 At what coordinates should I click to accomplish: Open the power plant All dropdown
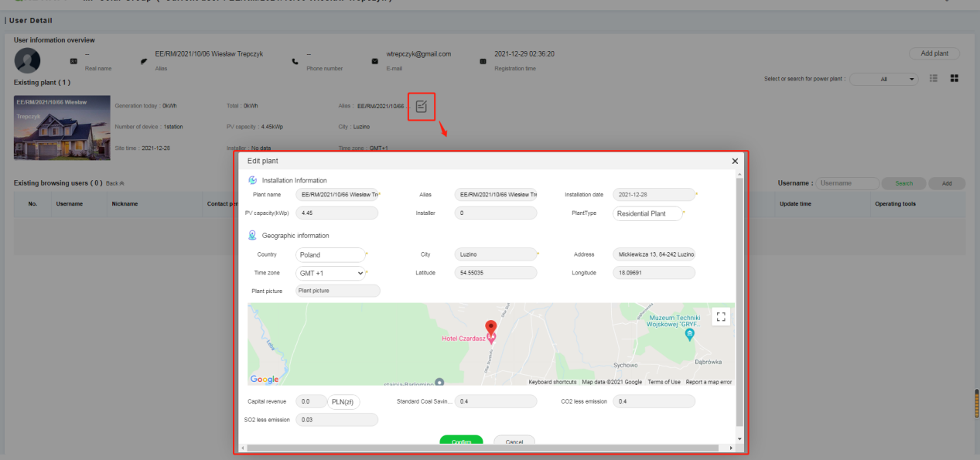point(883,78)
